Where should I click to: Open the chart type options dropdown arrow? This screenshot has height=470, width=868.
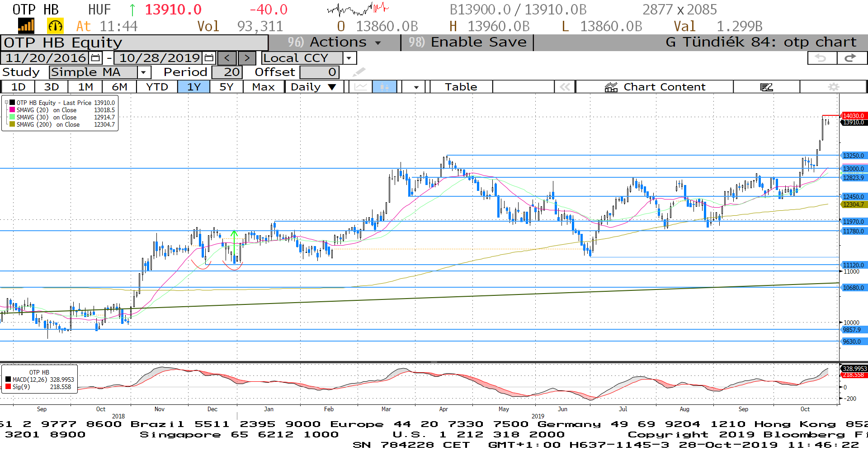point(416,87)
